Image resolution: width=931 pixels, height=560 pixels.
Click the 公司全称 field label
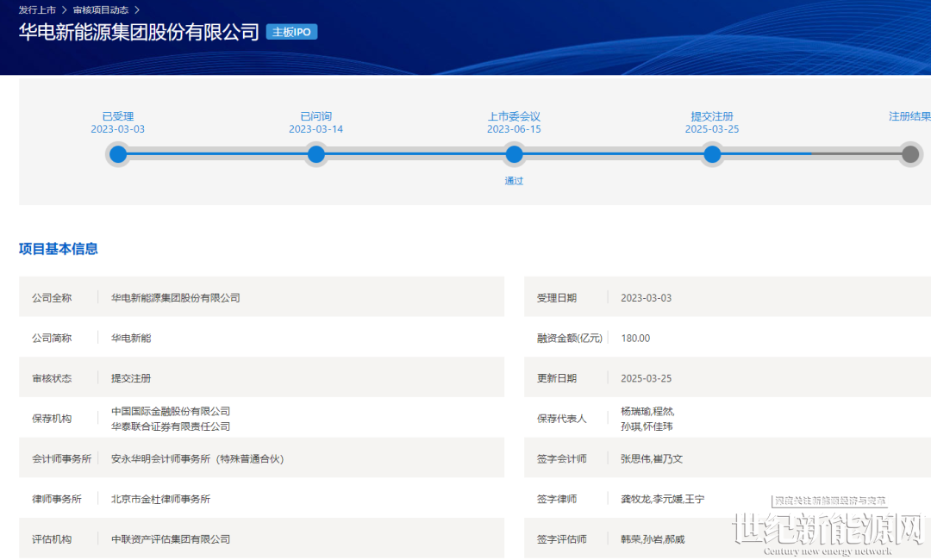52,298
